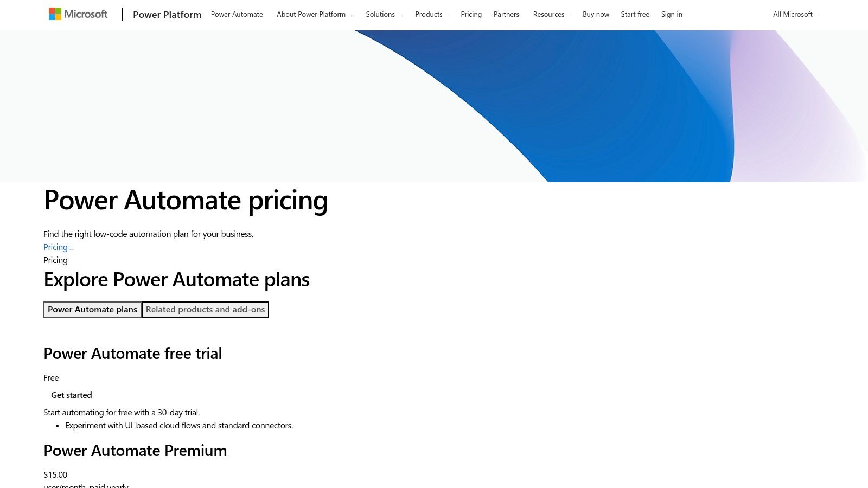Open the Power Platform home page
868x488 pixels.
[x=167, y=15]
